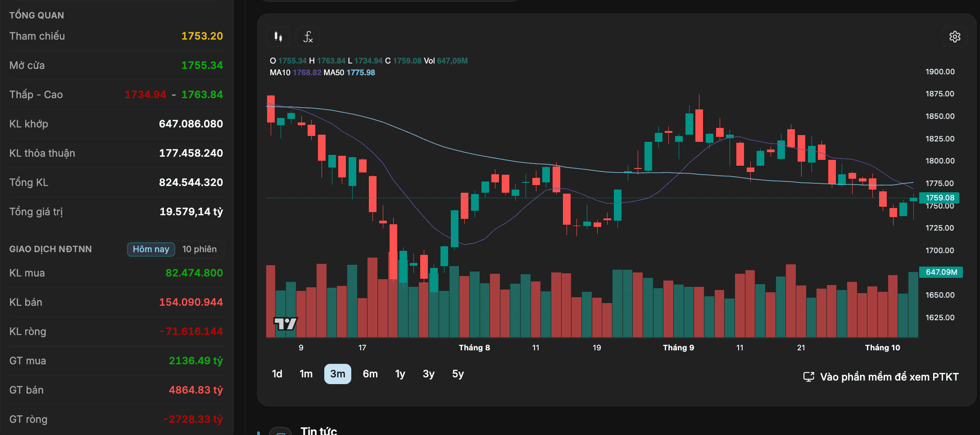Viewport: 980px width, 435px height.
Task: Switch foreign trading to 10 phiên
Action: [x=200, y=249]
